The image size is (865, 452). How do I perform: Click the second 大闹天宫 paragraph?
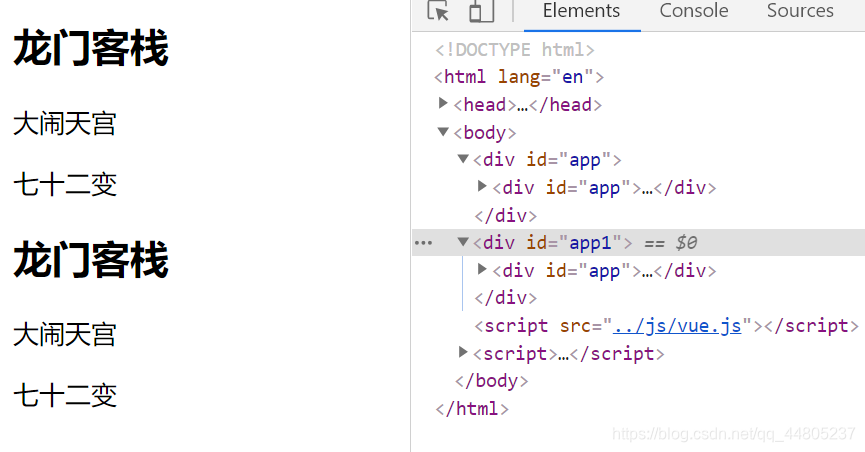pyautogui.click(x=65, y=335)
